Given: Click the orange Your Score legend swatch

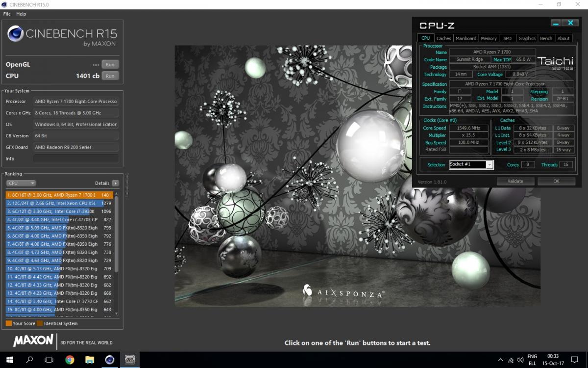Looking at the screenshot, I should [9, 323].
